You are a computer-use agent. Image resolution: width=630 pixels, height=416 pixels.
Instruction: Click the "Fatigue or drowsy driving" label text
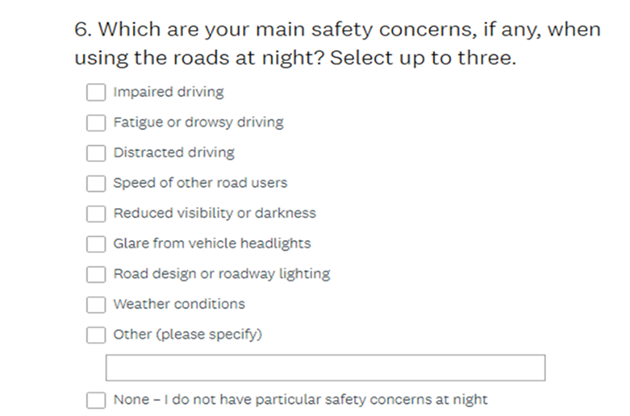(x=198, y=122)
